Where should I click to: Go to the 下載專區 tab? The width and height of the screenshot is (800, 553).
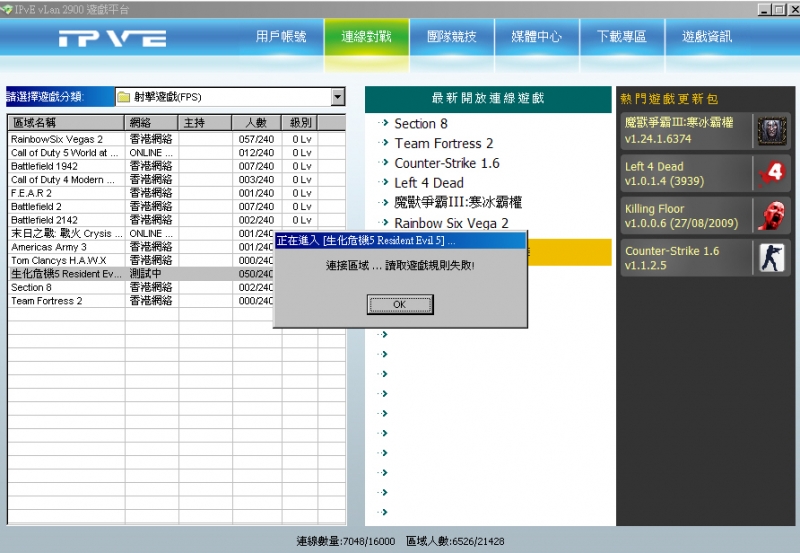pyautogui.click(x=621, y=37)
